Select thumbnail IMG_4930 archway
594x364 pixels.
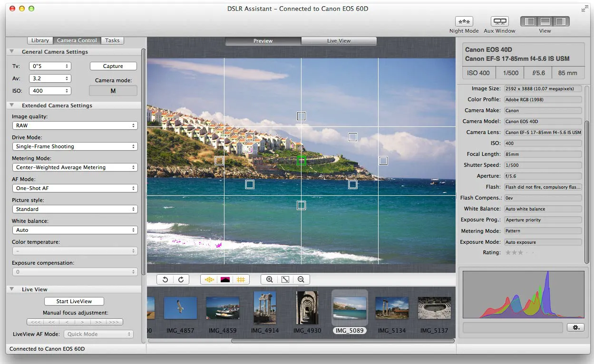[307, 308]
